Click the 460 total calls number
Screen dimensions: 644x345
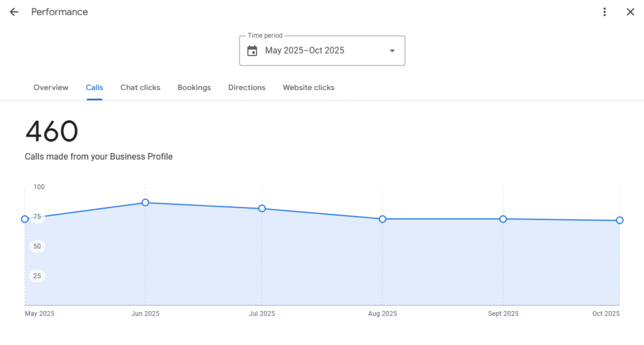(52, 132)
